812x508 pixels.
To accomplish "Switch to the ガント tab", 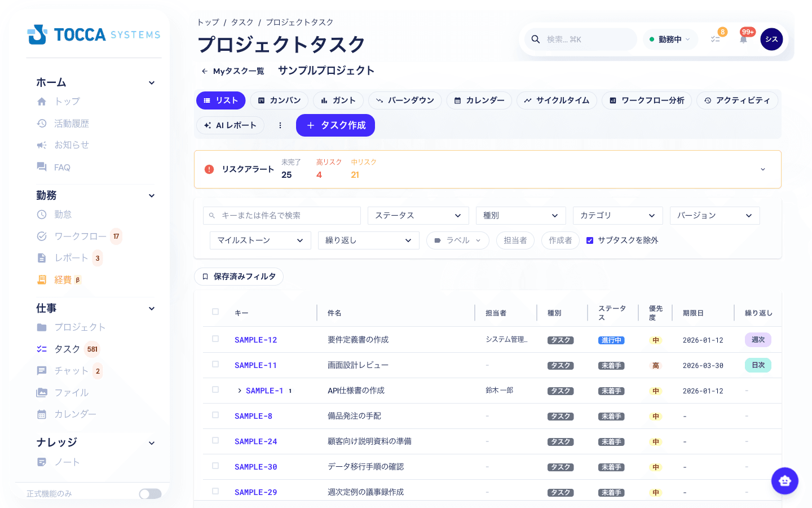I will pyautogui.click(x=338, y=100).
